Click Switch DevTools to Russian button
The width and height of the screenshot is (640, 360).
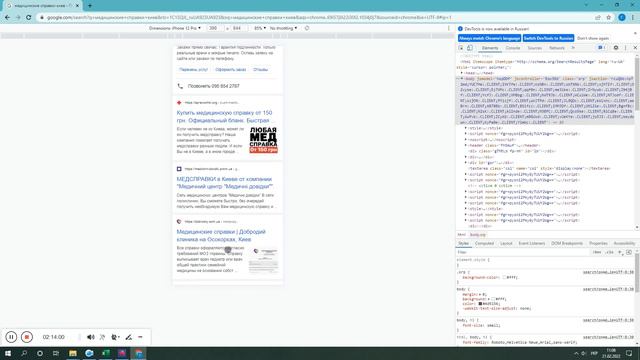[548, 38]
